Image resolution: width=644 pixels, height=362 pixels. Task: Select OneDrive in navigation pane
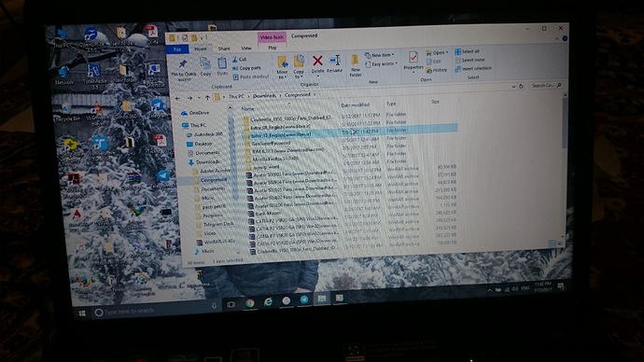point(195,113)
